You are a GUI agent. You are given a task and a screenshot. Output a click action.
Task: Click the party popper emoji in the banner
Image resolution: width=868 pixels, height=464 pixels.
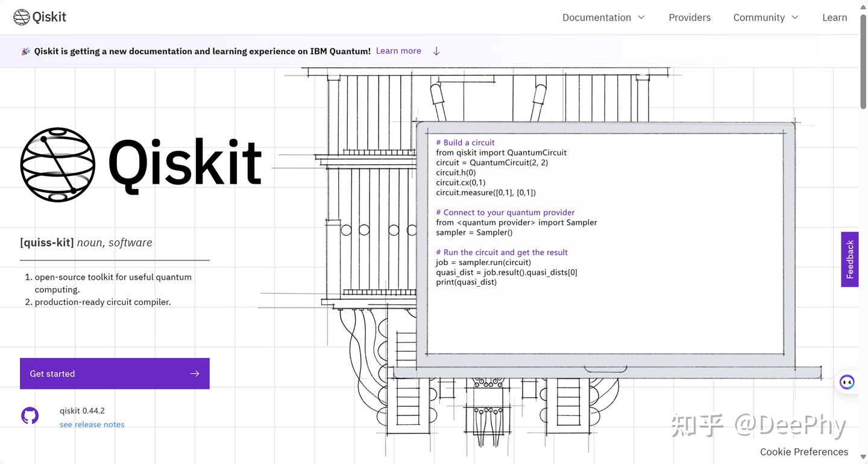[25, 51]
